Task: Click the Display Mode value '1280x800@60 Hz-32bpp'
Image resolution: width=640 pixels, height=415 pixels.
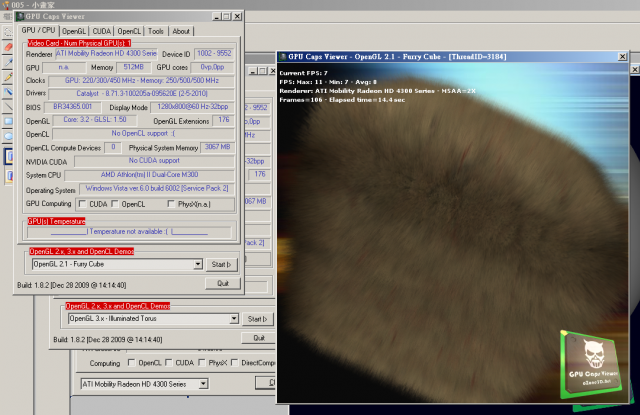Action: tap(193, 107)
